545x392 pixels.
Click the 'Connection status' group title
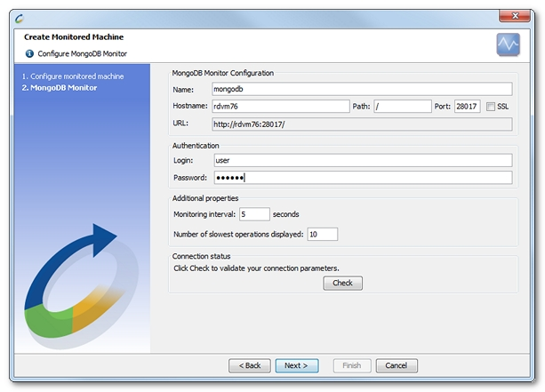[x=201, y=256]
